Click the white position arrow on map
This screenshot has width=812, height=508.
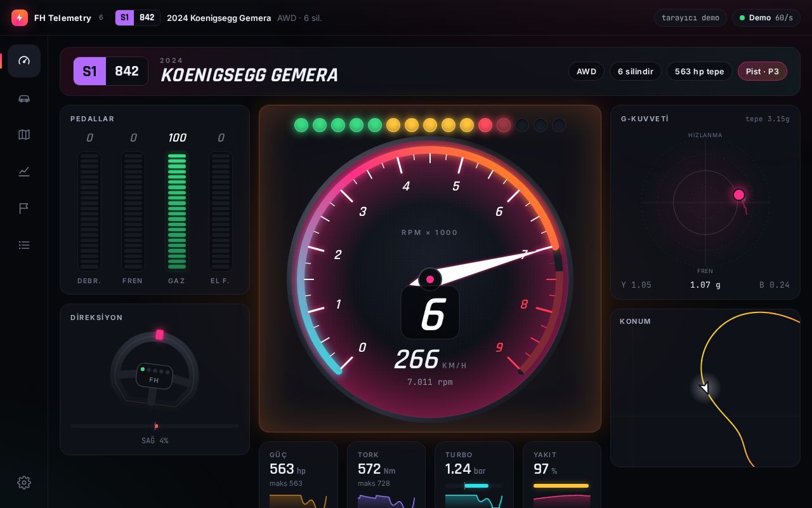704,387
